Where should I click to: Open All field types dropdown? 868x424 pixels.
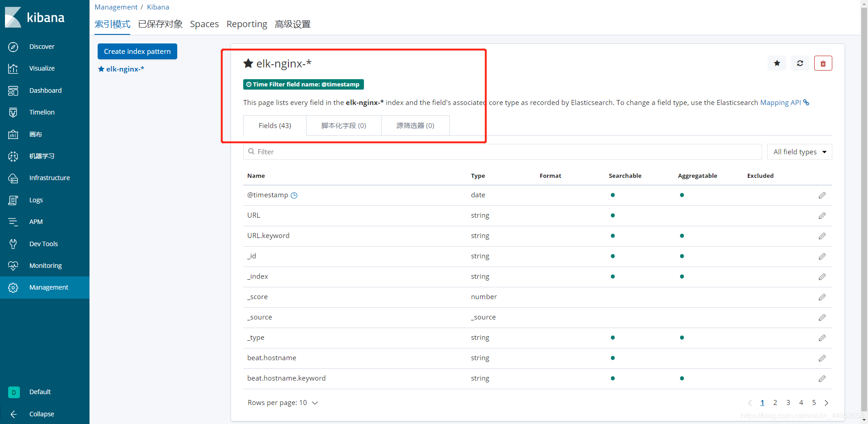pos(799,152)
